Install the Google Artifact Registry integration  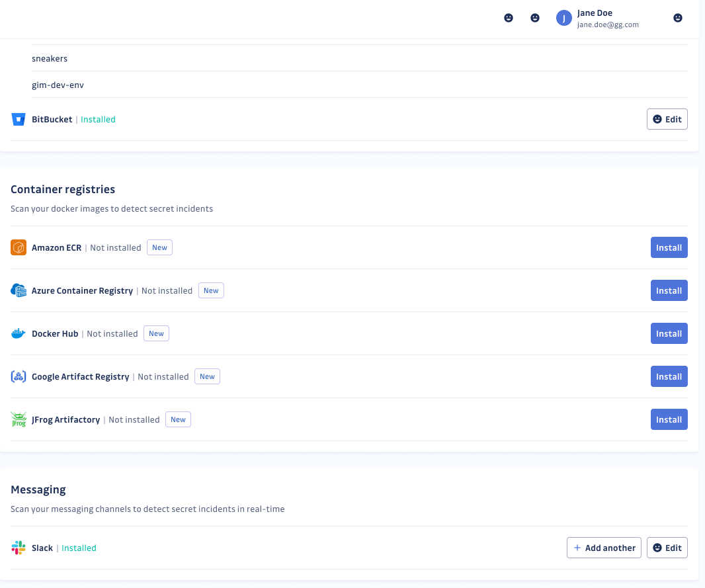pos(669,376)
